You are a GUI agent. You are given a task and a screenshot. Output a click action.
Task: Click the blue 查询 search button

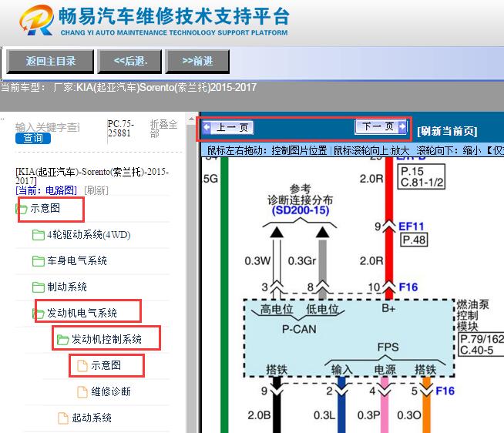coord(33,138)
